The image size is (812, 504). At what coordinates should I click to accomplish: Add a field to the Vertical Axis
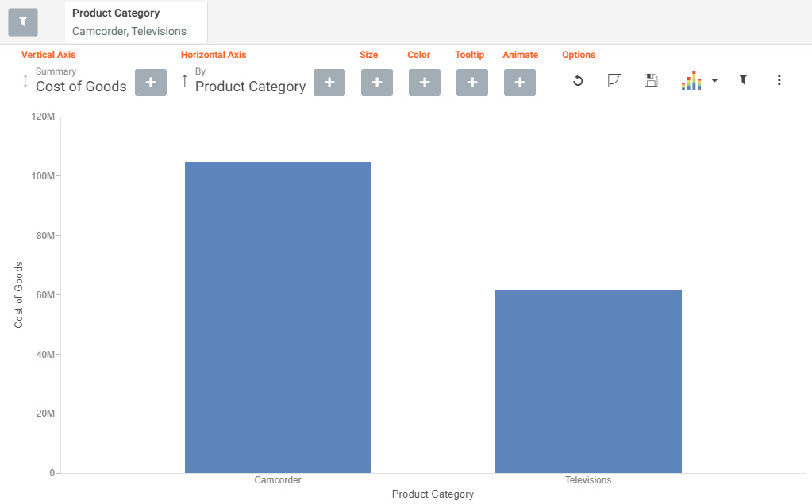point(150,82)
